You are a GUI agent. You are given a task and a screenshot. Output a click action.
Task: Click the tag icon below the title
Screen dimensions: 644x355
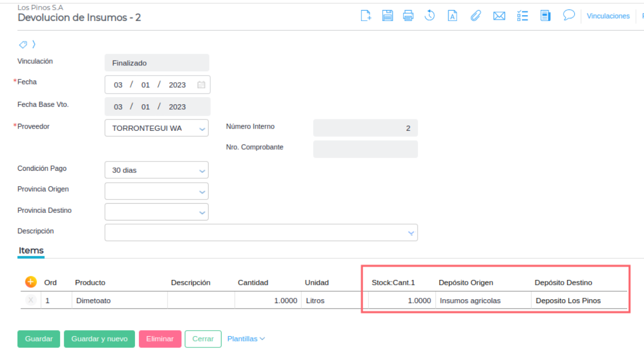[23, 44]
